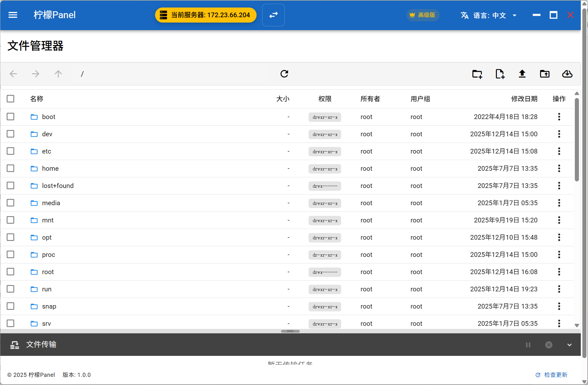Tick the checkbox for boot folder
588x385 pixels.
(11, 117)
